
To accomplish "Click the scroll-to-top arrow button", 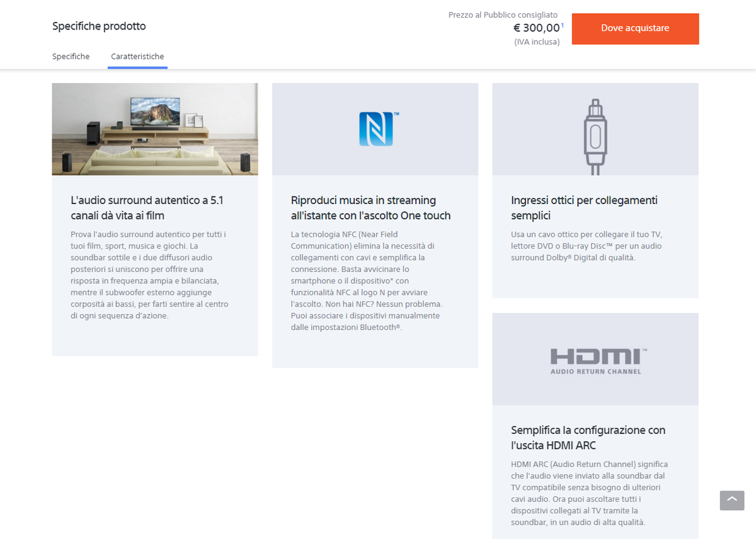I will (732, 501).
